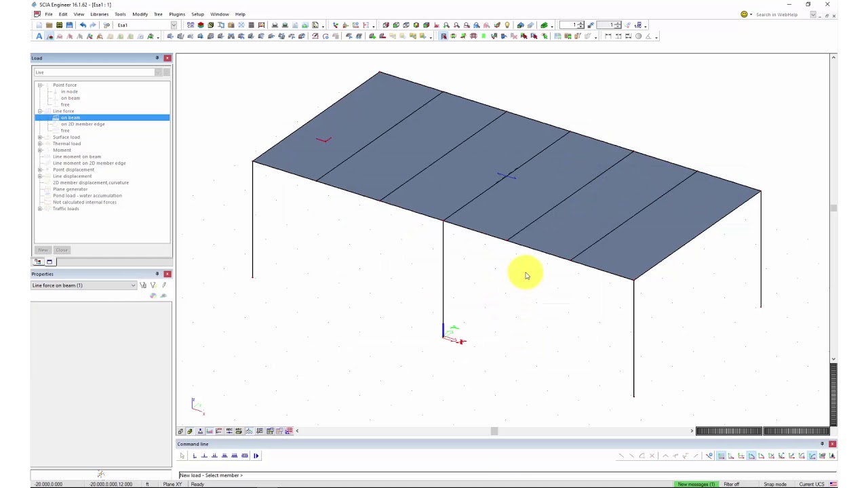
Task: Toggle the Properties panel pin
Action: [x=157, y=274]
